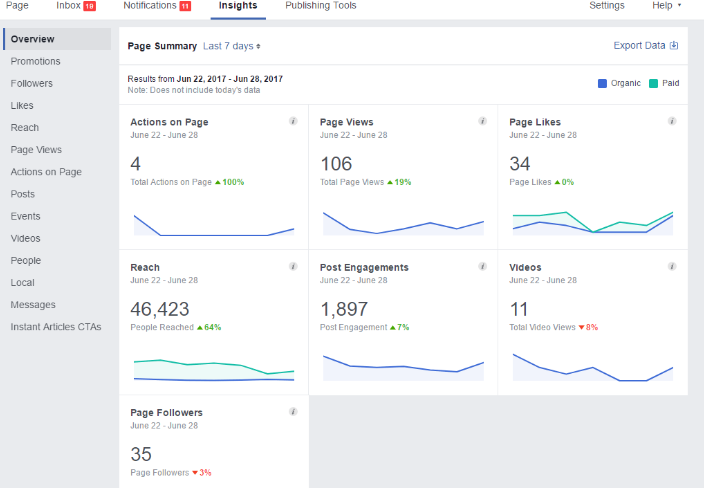Select the Insights tab
The image size is (704, 488).
coord(238,5)
